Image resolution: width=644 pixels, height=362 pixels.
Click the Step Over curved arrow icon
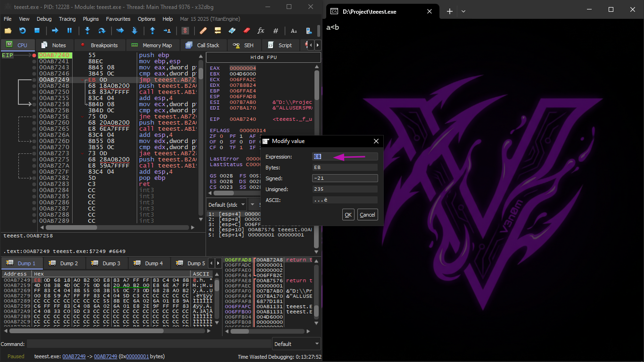[x=101, y=31]
